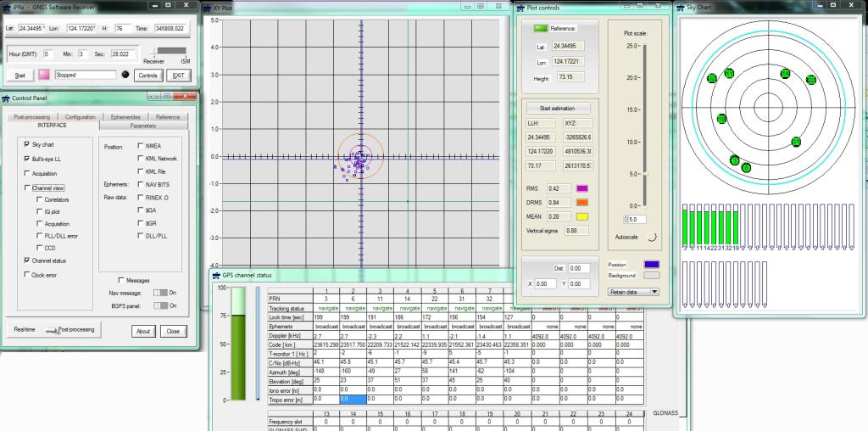The height and width of the screenshot is (431, 868).
Task: Select satellite 19 marker in Sky Chart
Action: point(721,119)
